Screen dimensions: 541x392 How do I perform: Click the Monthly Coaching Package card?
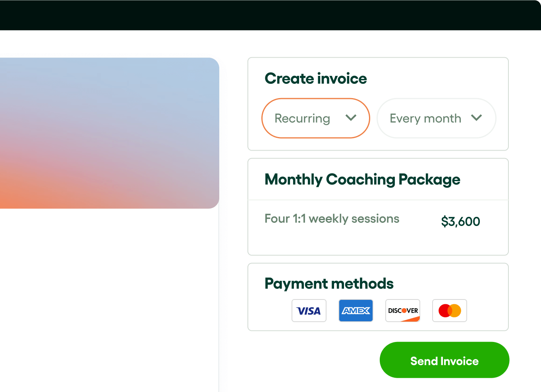tap(378, 207)
